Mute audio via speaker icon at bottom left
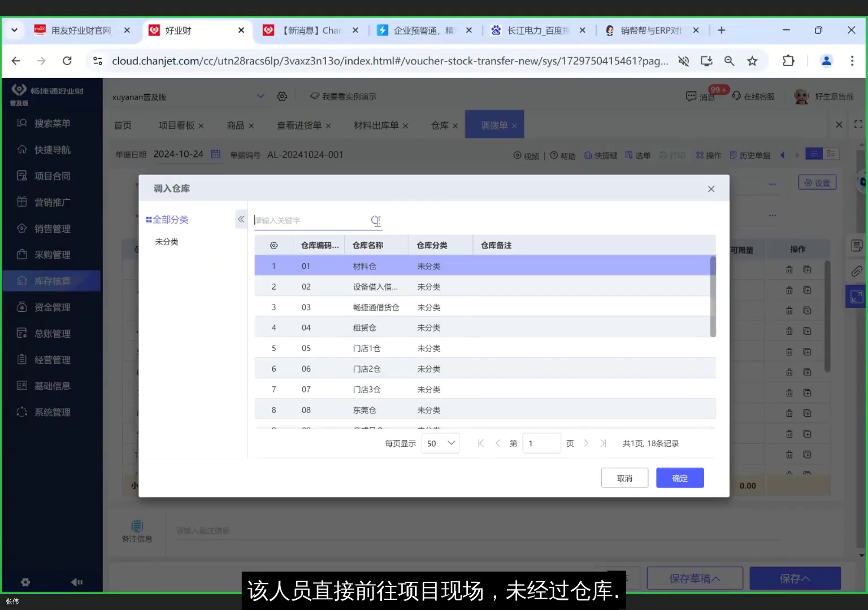The width and height of the screenshot is (868, 610). point(76,582)
